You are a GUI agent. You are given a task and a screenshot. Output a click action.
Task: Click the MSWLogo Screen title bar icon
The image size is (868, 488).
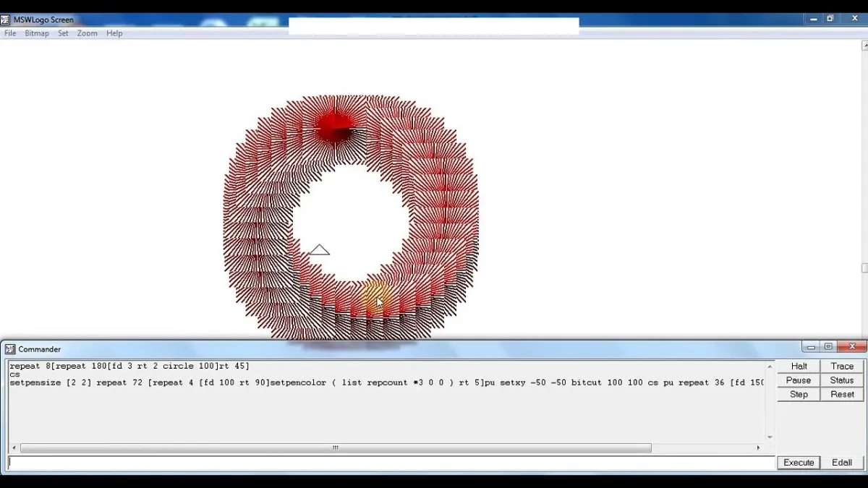(x=5, y=20)
